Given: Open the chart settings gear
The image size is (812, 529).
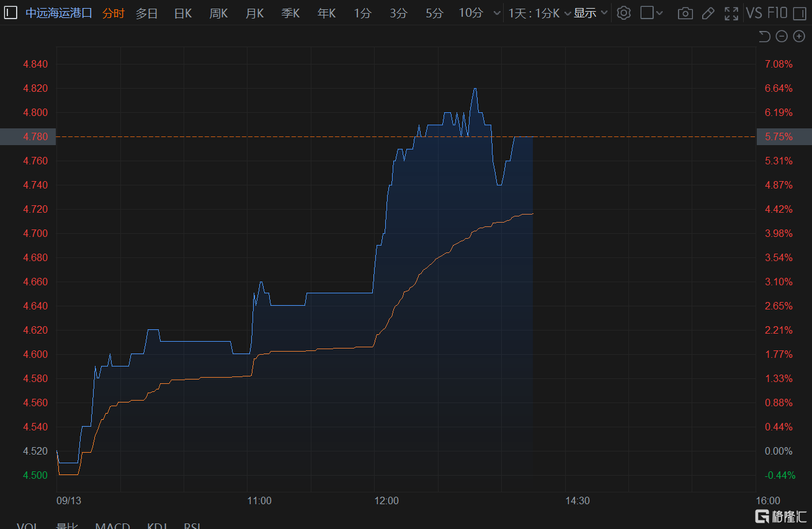Looking at the screenshot, I should point(624,13).
